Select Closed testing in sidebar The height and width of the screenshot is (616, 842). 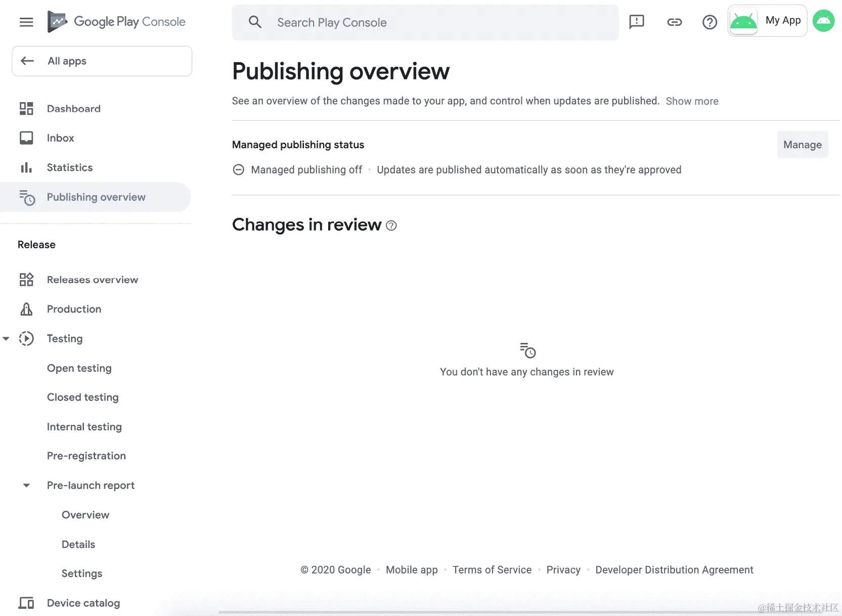point(83,398)
